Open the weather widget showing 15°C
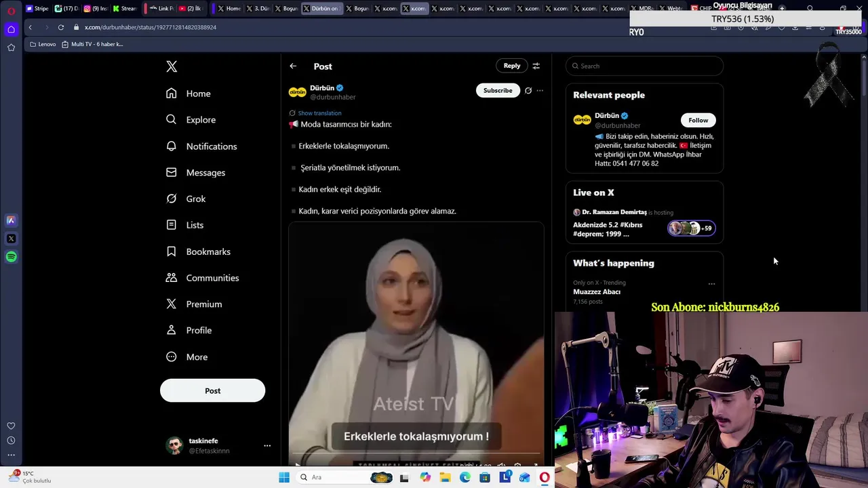The image size is (868, 488). coord(31,477)
